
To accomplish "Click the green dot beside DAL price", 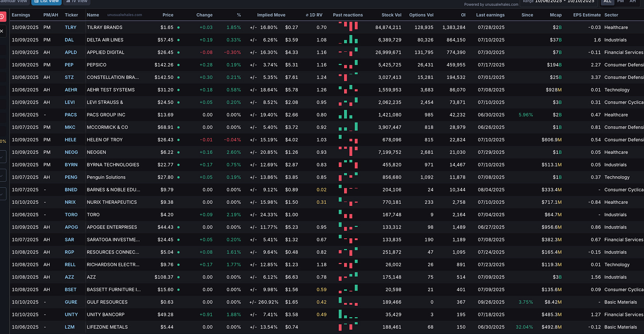I will pos(178,40).
